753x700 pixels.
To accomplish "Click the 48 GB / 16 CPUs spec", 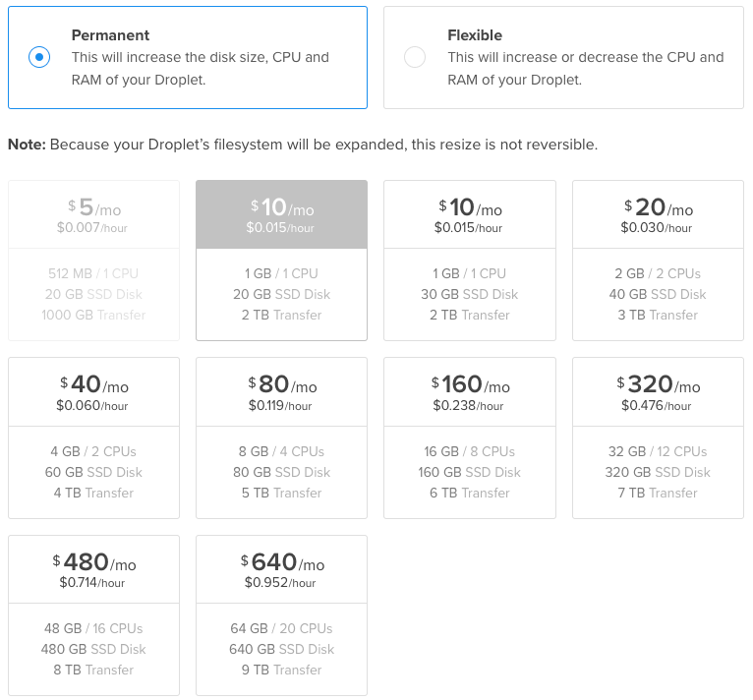I will pyautogui.click(x=93, y=628).
